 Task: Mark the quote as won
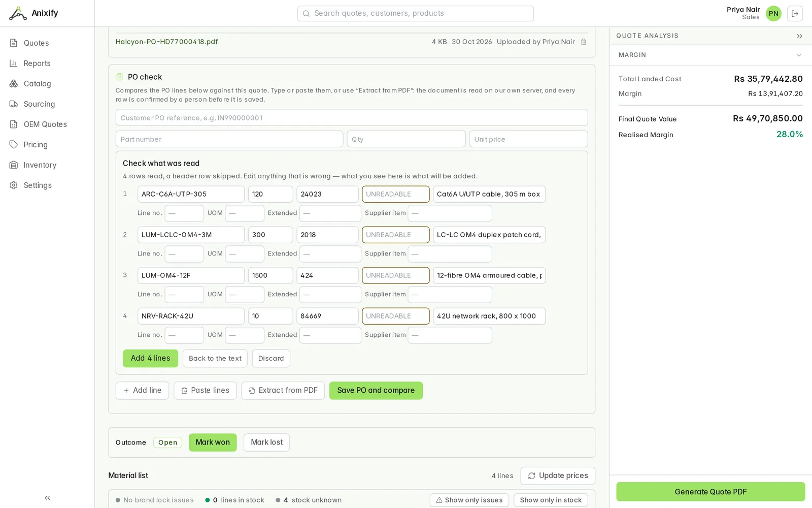coord(213,442)
